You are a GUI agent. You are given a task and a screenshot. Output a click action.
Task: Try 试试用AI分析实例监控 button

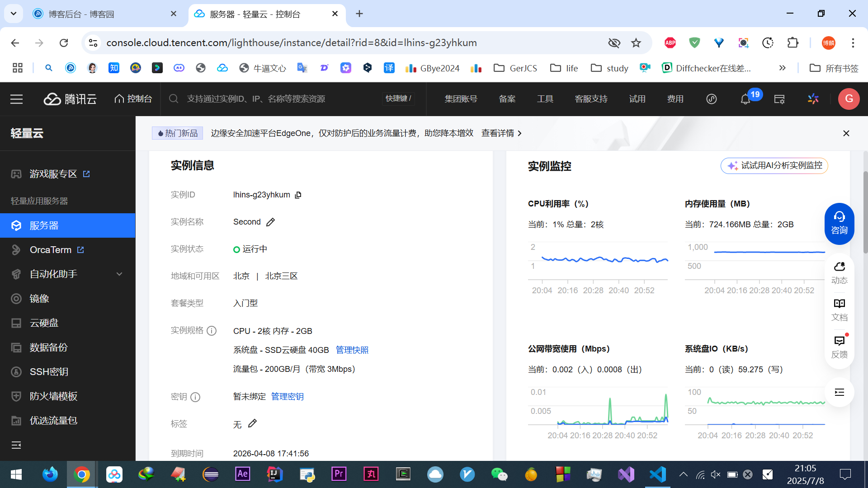[x=774, y=166]
